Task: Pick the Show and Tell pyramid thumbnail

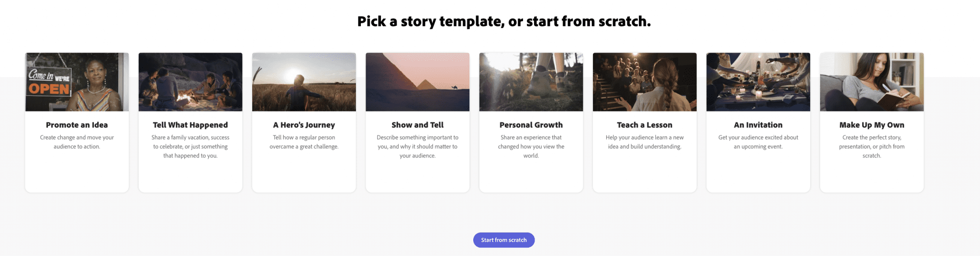Action: [418, 82]
